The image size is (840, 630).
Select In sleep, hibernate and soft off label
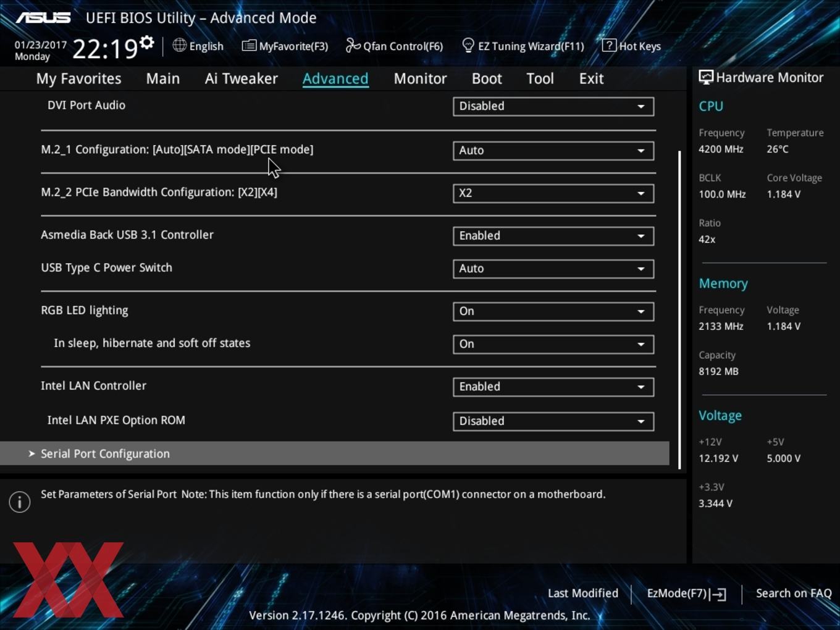click(152, 343)
